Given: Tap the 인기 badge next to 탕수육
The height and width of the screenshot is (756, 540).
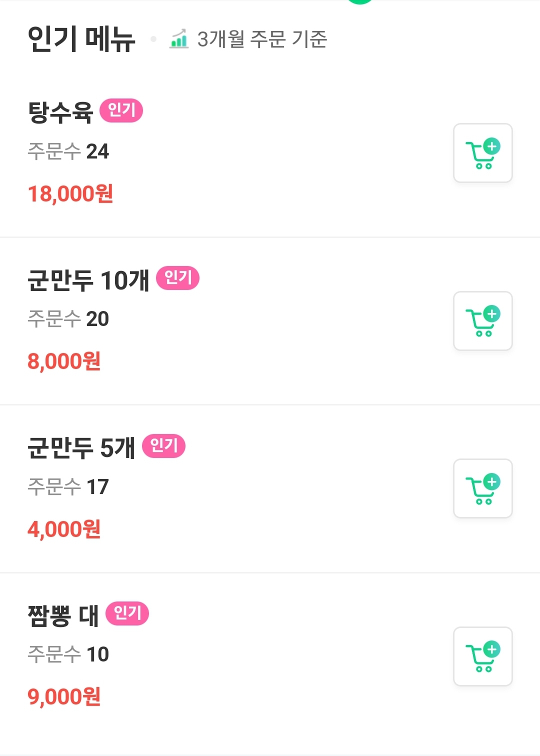Looking at the screenshot, I should (121, 110).
